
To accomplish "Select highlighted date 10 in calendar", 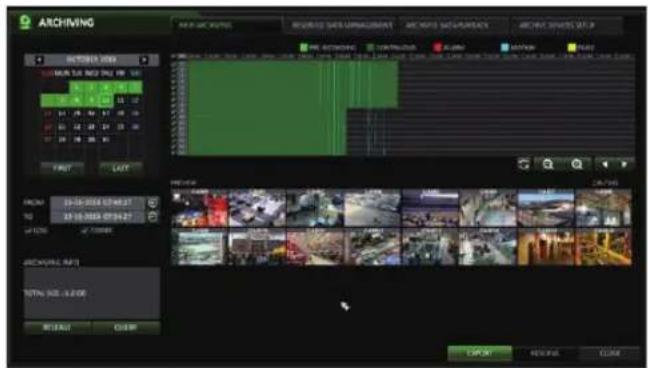I will tap(106, 100).
